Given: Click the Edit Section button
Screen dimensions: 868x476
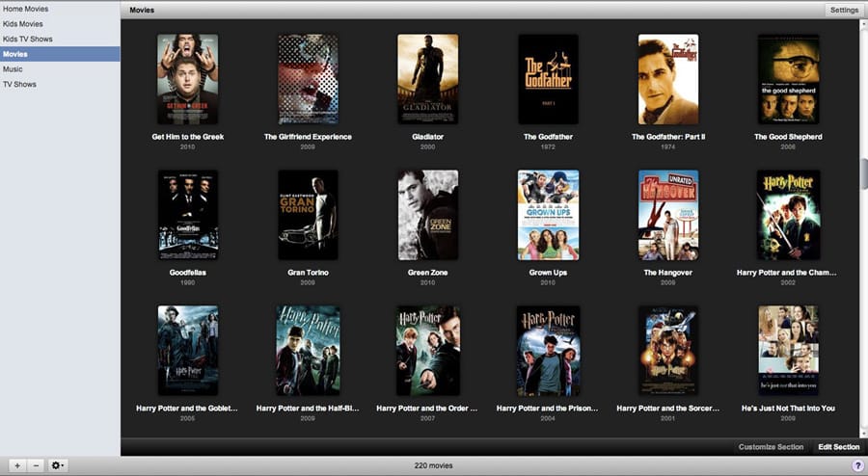Looking at the screenshot, I should (839, 447).
